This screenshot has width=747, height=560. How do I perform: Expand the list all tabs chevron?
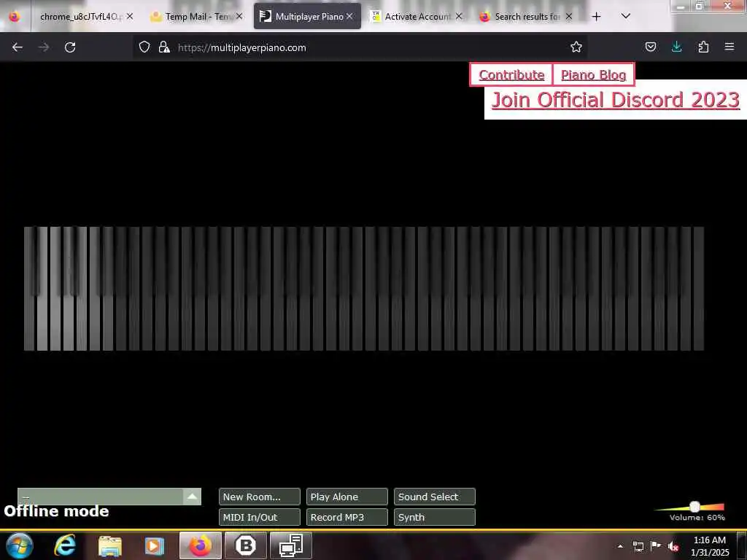tap(626, 16)
